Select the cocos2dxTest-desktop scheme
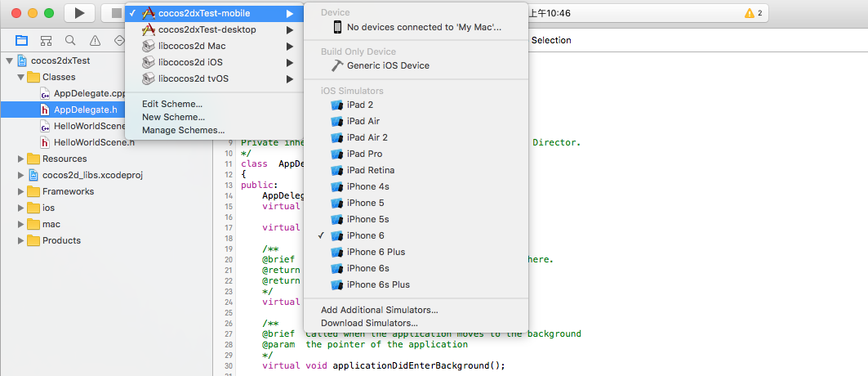The image size is (868, 376). [214, 29]
